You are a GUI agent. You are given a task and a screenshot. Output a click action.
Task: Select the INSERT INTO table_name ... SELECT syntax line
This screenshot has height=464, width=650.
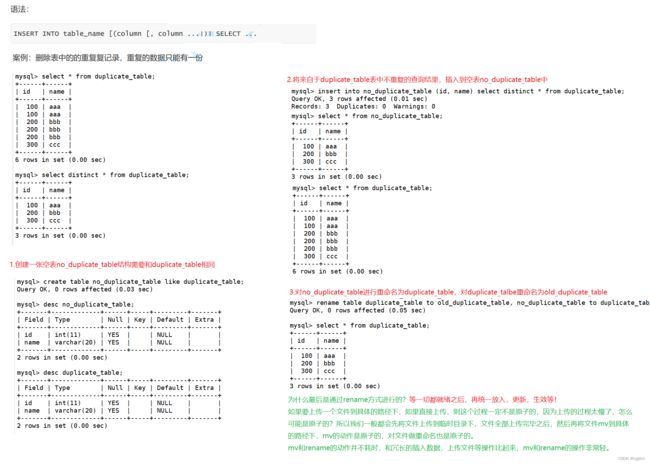135,34
